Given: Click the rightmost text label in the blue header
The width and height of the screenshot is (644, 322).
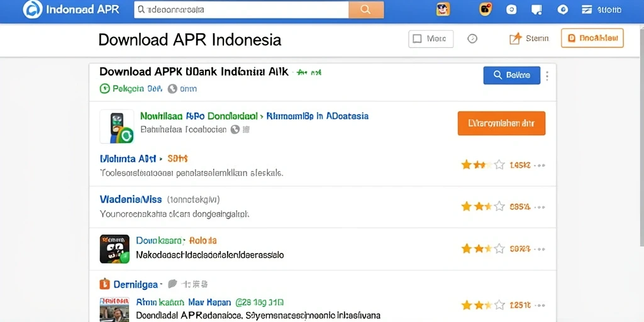Looking at the screenshot, I should (609, 10).
